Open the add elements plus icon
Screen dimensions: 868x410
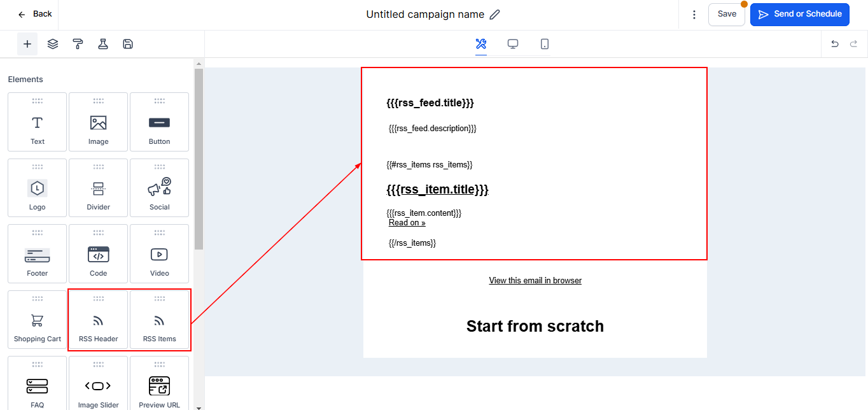tap(27, 44)
